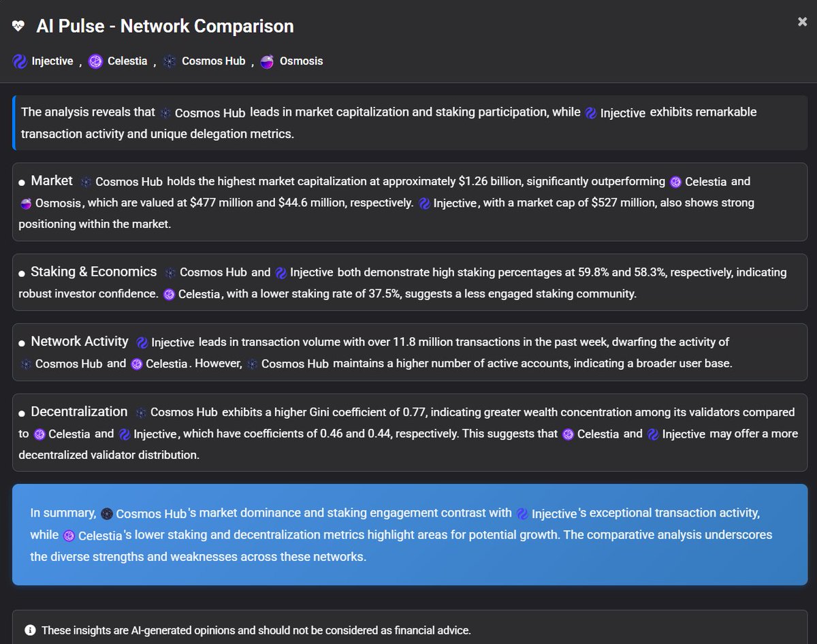Click Cosmos Hub icon next to Decentralization heading
The width and height of the screenshot is (817, 644).
[141, 413]
